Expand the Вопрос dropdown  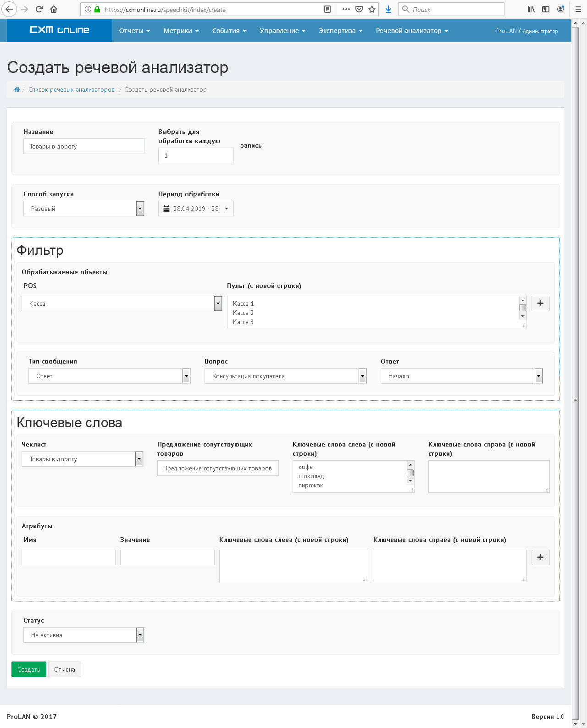(285, 376)
